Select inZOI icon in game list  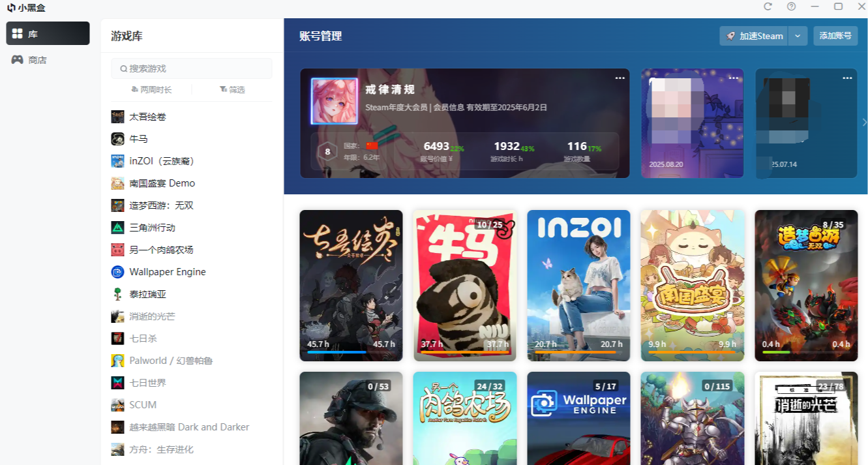(x=117, y=161)
